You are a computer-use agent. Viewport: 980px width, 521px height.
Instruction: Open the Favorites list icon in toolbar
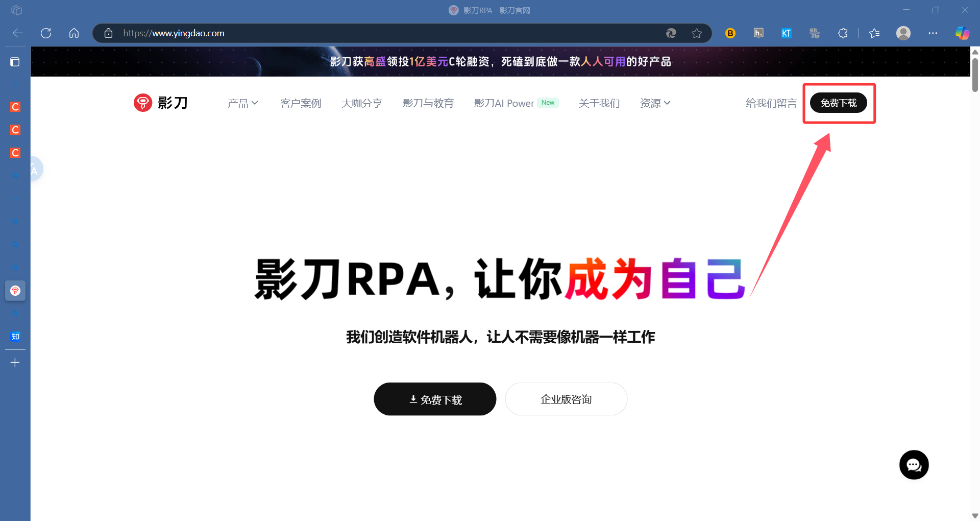pos(874,33)
